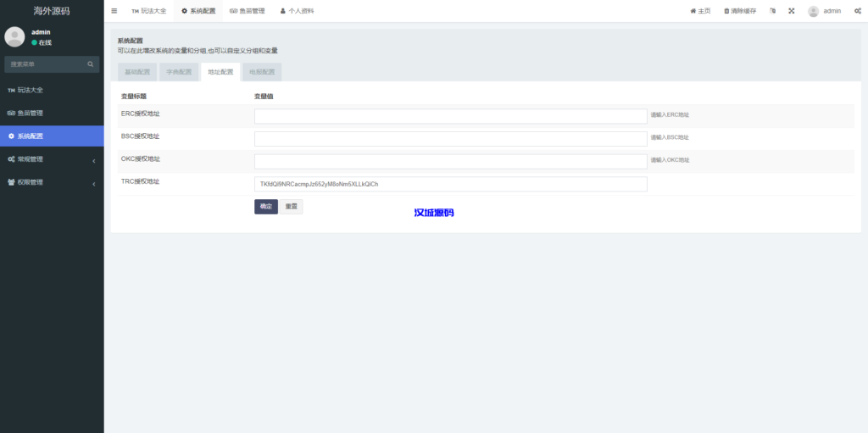
Task: Click the 请输入BSC地址 hint text
Action: [x=670, y=137]
